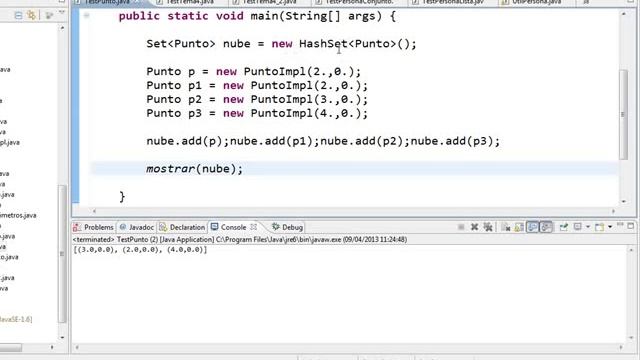Click the Punto p2 declaration line
The width and height of the screenshot is (640, 360).
coord(257,100)
